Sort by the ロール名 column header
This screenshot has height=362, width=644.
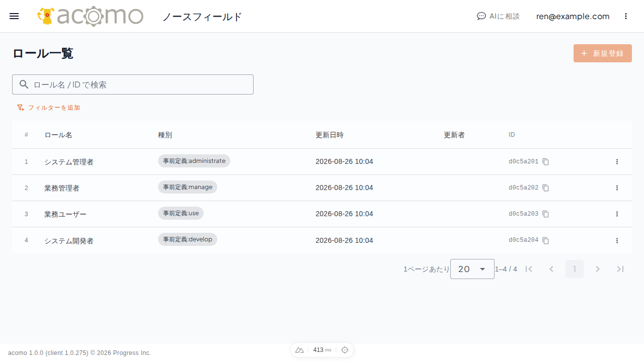click(x=58, y=135)
